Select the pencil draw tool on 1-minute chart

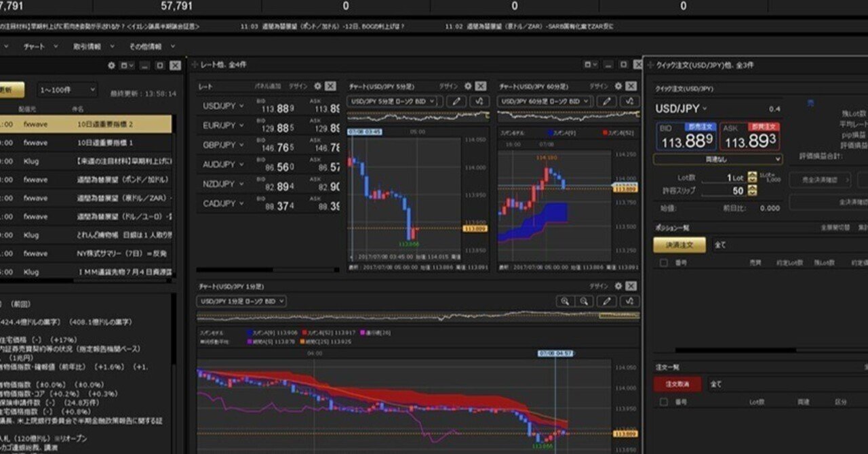click(x=608, y=301)
